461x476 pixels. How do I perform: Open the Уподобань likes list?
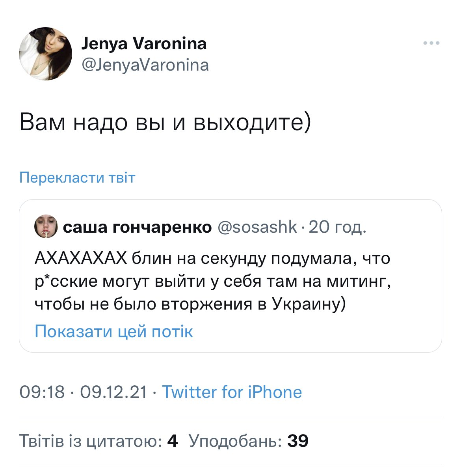click(236, 441)
